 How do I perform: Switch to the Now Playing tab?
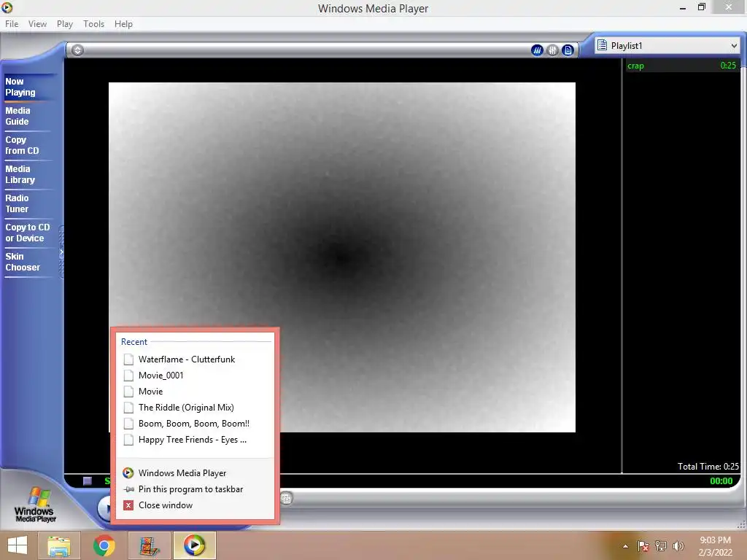(x=28, y=87)
